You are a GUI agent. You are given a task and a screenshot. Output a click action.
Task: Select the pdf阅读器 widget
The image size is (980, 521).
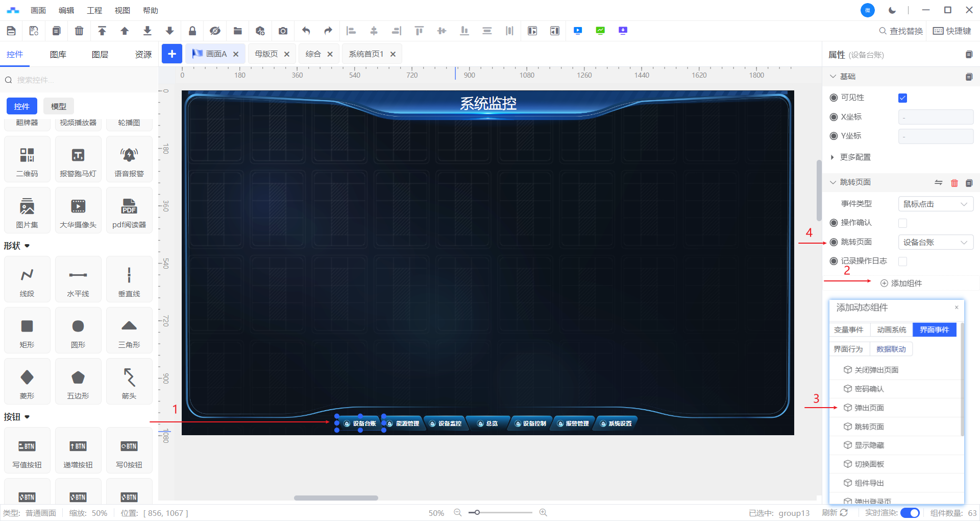pyautogui.click(x=129, y=210)
